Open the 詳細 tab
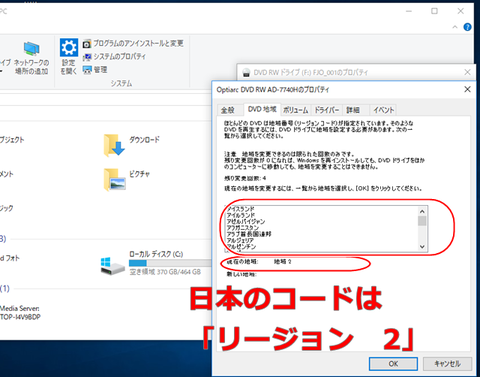The height and width of the screenshot is (377, 480). click(353, 110)
